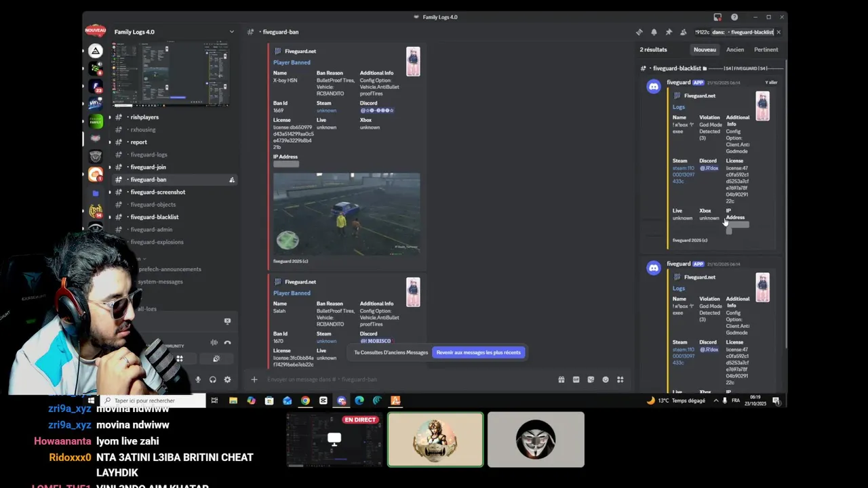Click 'Y aller' on first search result
868x488 pixels.
[771, 82]
